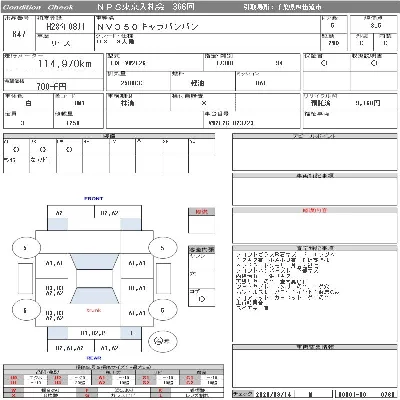Click the FRONT label above the diagram

[94, 198]
